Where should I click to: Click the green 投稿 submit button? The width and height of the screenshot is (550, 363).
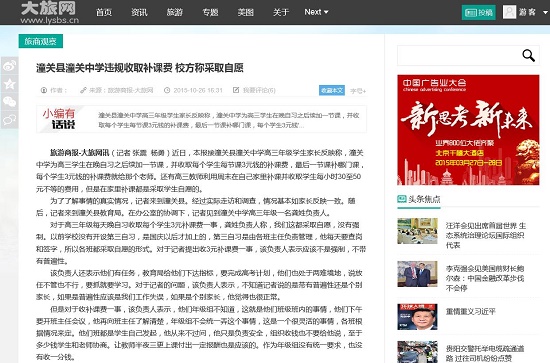pos(478,13)
